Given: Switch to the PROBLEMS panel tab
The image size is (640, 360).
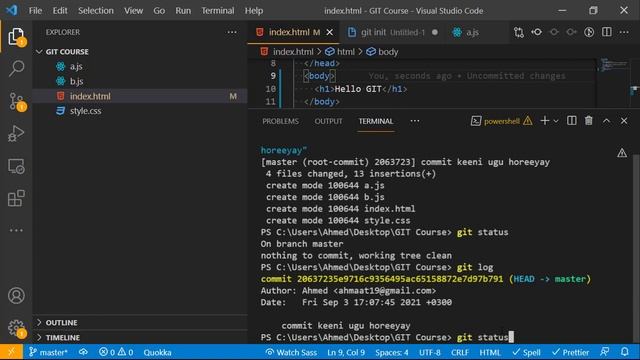Looking at the screenshot, I should click(x=280, y=121).
